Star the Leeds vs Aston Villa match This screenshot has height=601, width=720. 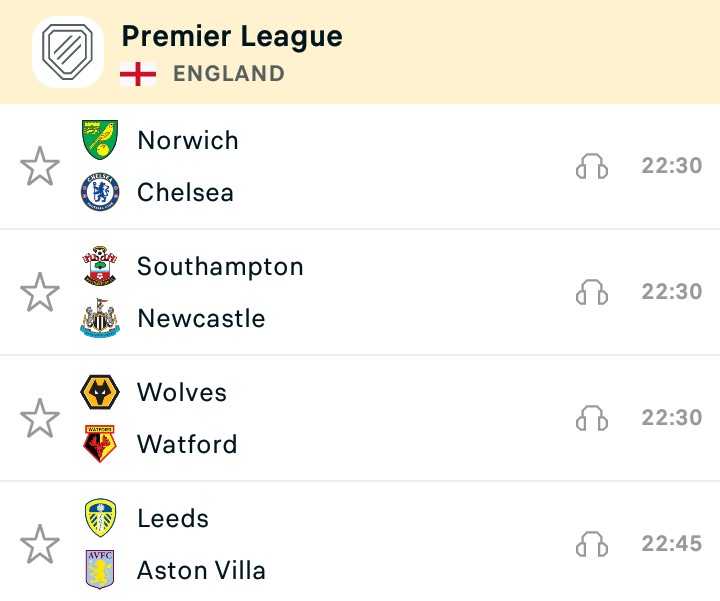tap(40, 544)
